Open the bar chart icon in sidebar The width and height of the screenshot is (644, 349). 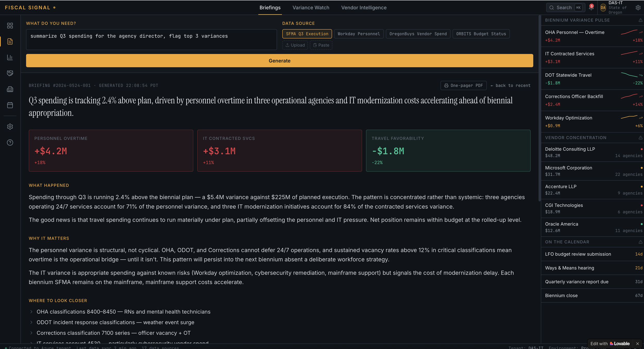[x=10, y=57]
